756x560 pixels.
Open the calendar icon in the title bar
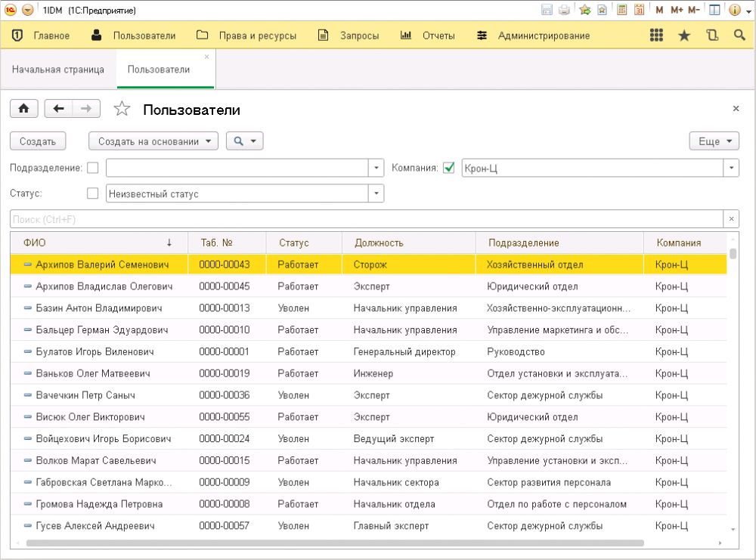639,11
